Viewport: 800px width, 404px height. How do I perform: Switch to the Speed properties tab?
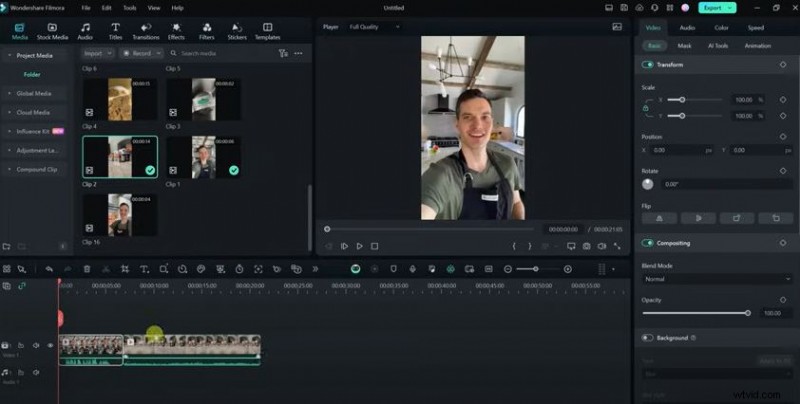(x=756, y=28)
